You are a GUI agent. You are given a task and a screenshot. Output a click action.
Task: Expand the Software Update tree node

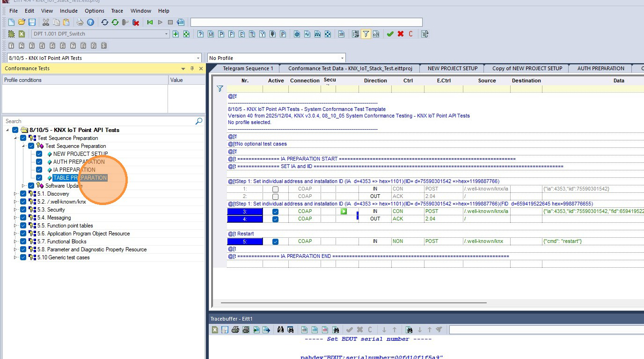click(23, 186)
